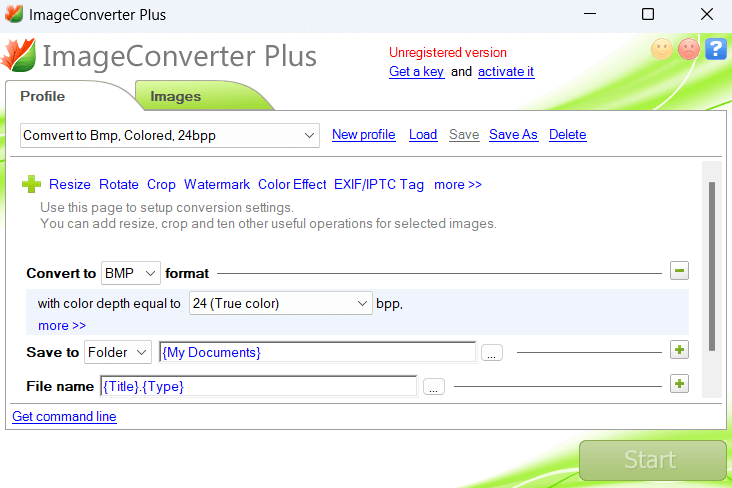Add a Resize operation
This screenshot has height=488, width=732.
[x=70, y=184]
